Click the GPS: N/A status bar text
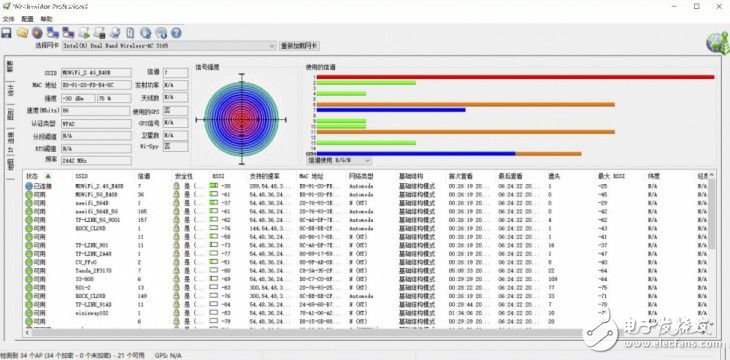This screenshot has width=730, height=360. pos(168,355)
